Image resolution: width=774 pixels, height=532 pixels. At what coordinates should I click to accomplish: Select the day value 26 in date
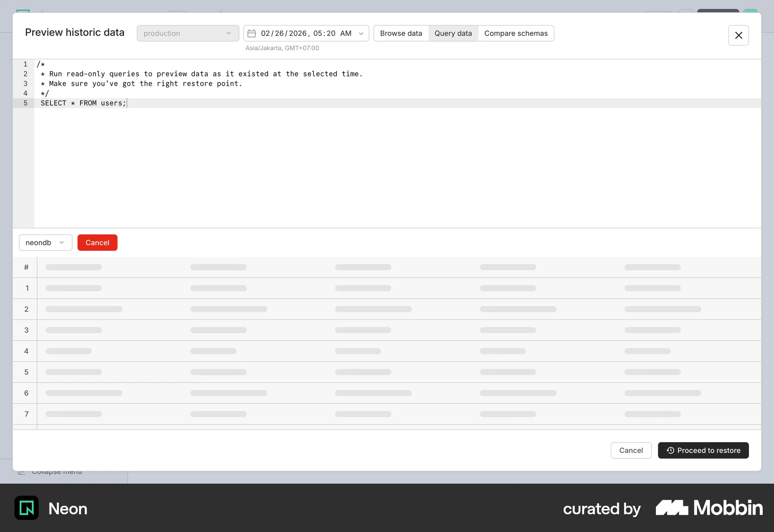pyautogui.click(x=279, y=33)
